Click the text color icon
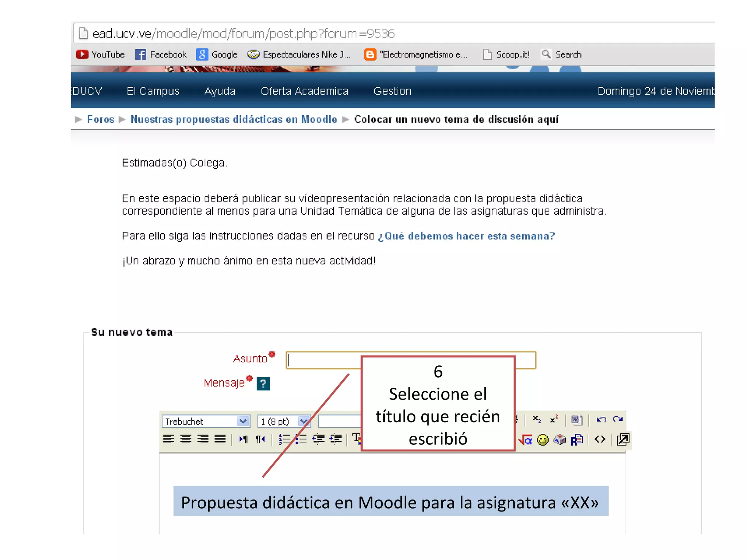747x560 pixels. (x=357, y=439)
